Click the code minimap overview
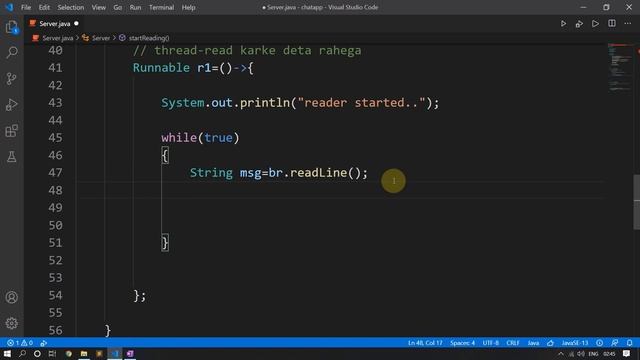640x360 pixels. 620,67
